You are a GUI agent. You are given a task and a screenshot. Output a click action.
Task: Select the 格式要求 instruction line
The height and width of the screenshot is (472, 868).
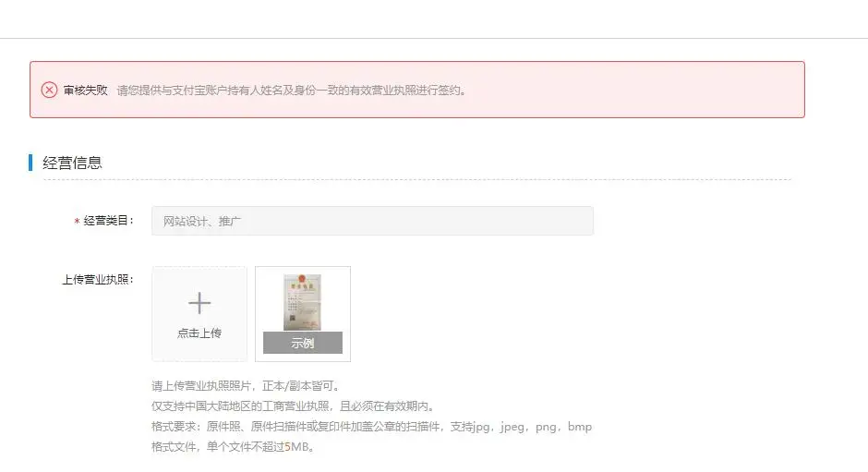coord(371,427)
